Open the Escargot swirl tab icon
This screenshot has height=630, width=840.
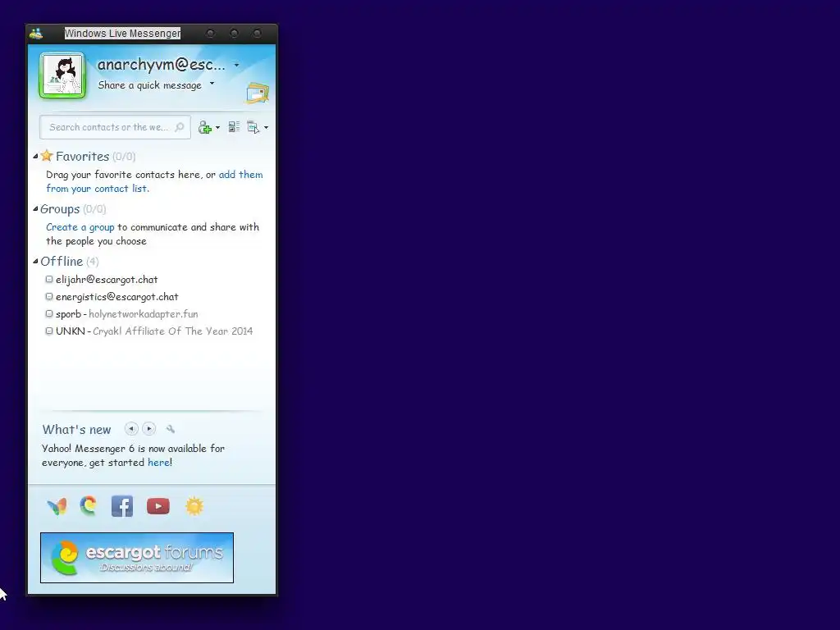(x=89, y=505)
